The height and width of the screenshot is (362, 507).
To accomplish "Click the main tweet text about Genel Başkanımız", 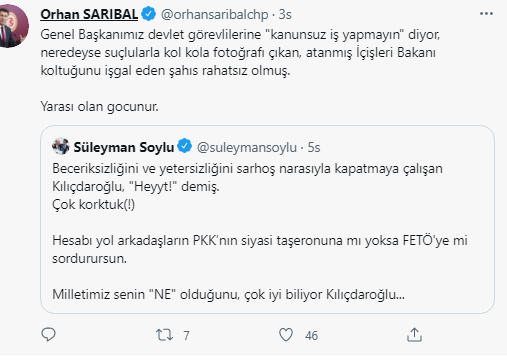I will (x=240, y=53).
